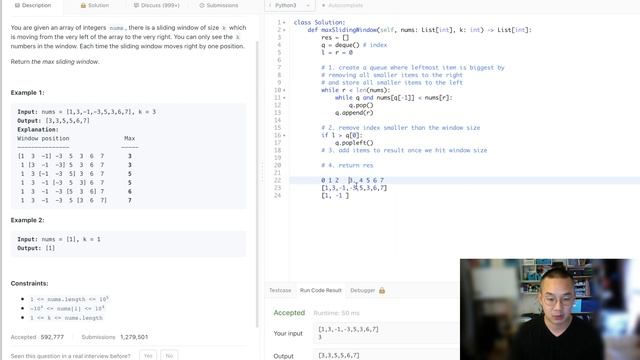Click the Accepted result status text
The image size is (640, 360).
pos(289,313)
